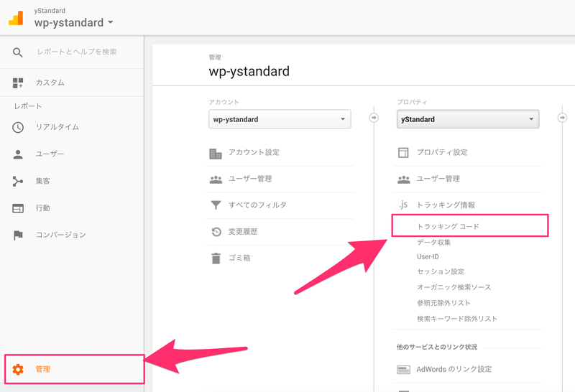Viewport: 575px width, 392px height.
Task: Click the property ユーザー管理 people icon
Action: [404, 179]
